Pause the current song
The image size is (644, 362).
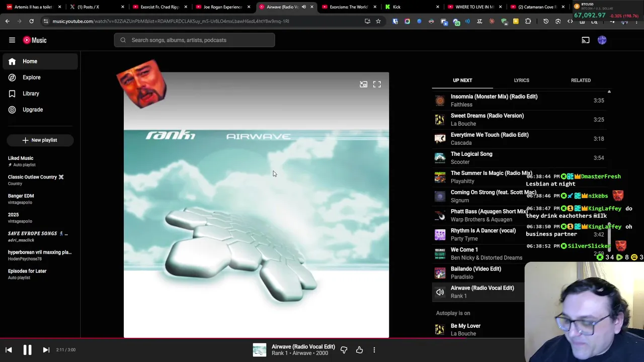click(x=27, y=350)
